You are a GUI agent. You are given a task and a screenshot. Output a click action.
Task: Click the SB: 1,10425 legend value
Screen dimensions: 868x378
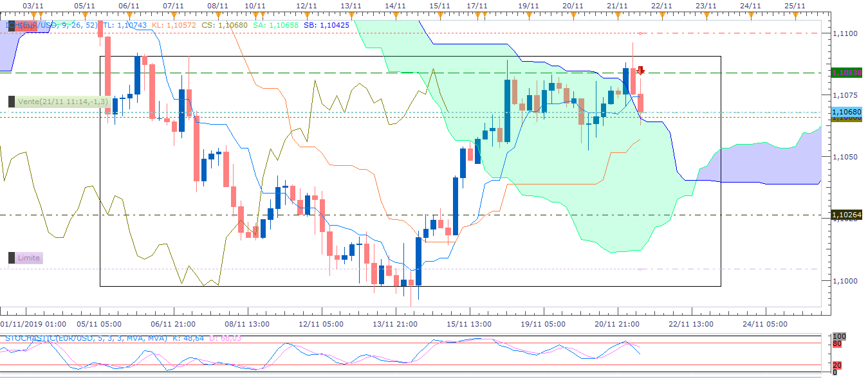click(326, 25)
